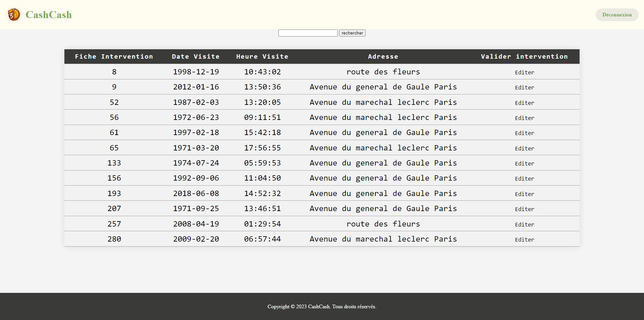Edit intervention number 8
644x320 pixels.
tap(524, 72)
